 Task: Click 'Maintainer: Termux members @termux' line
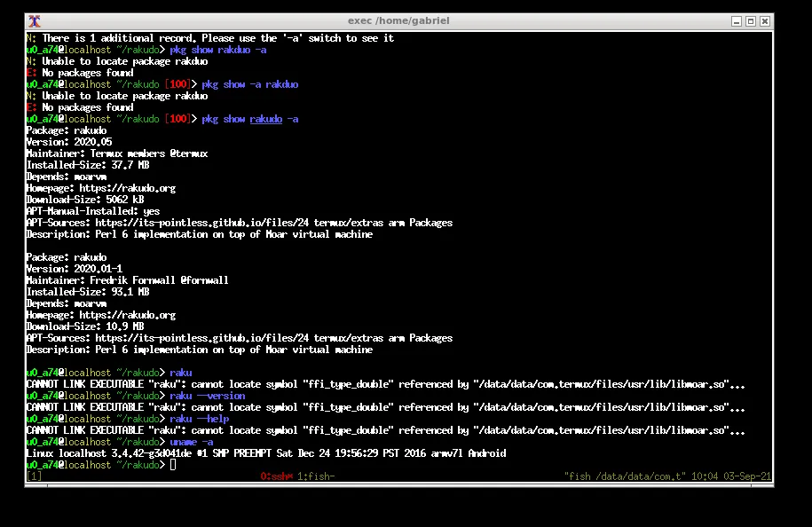tap(117, 153)
